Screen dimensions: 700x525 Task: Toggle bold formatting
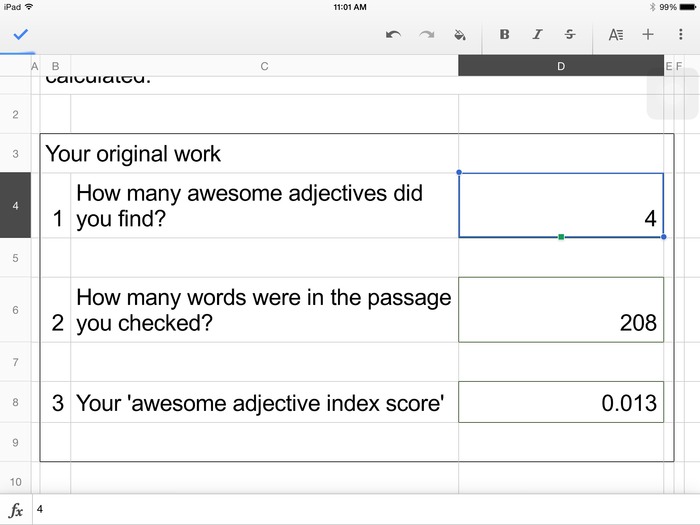click(x=504, y=34)
